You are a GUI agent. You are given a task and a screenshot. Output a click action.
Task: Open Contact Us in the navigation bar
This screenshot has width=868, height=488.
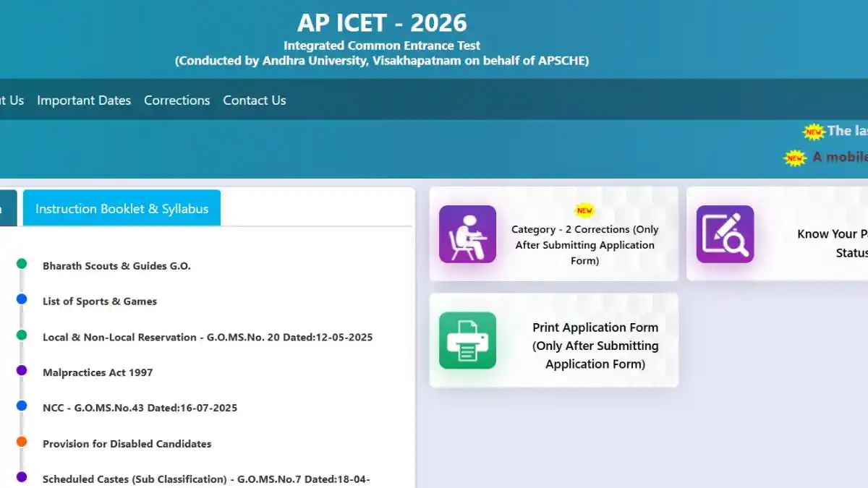[255, 100]
